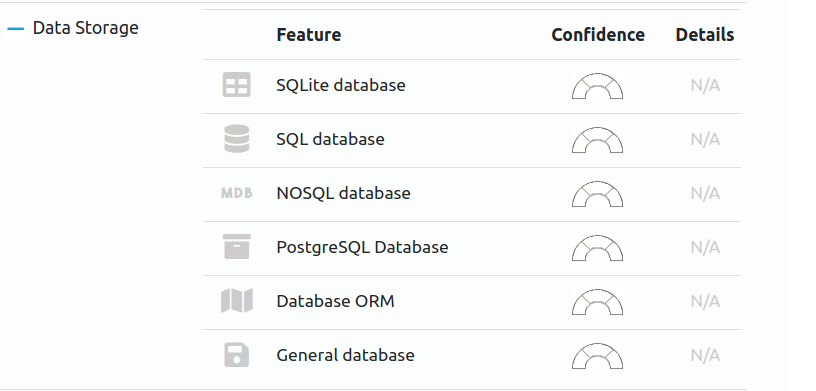This screenshot has width=816, height=391.
Task: Click the SQL database confidence gauge
Action: click(597, 140)
